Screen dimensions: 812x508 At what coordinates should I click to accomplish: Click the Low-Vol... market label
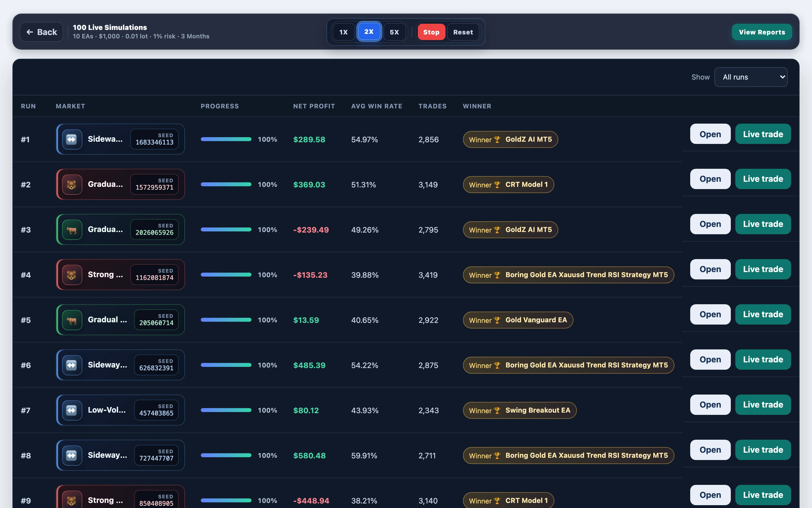[x=107, y=410]
